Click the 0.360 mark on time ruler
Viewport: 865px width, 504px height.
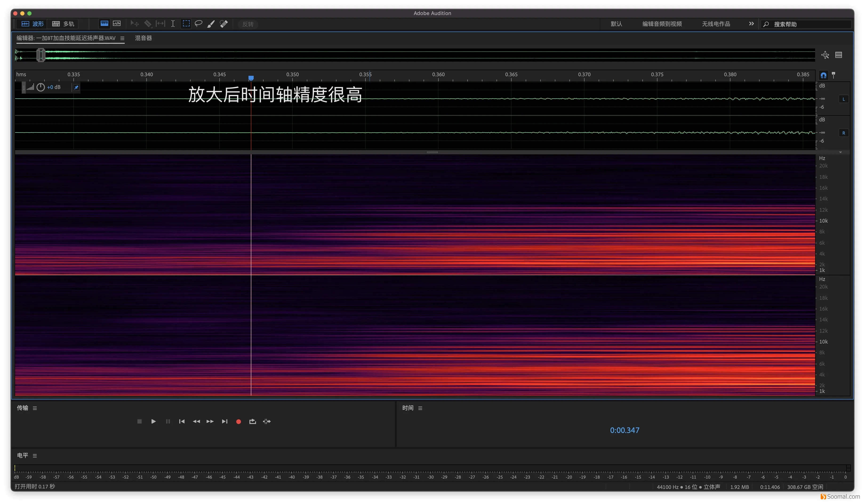pos(438,74)
